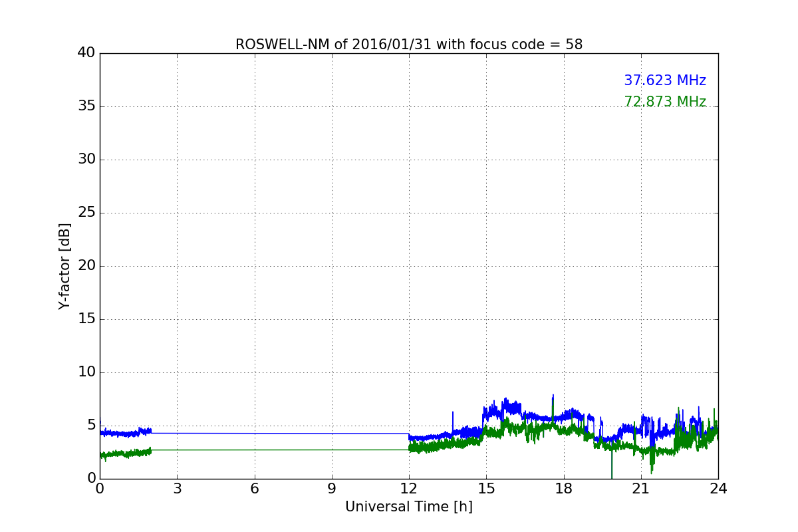Viewport: 798px width, 532px height.
Task: Click the Y-factor [dB] axis label
Action: point(65,266)
